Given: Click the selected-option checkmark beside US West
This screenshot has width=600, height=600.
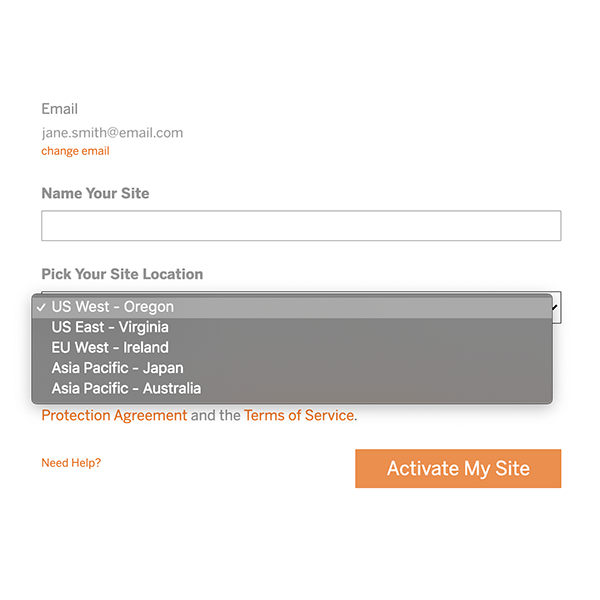Looking at the screenshot, I should click(x=40, y=308).
